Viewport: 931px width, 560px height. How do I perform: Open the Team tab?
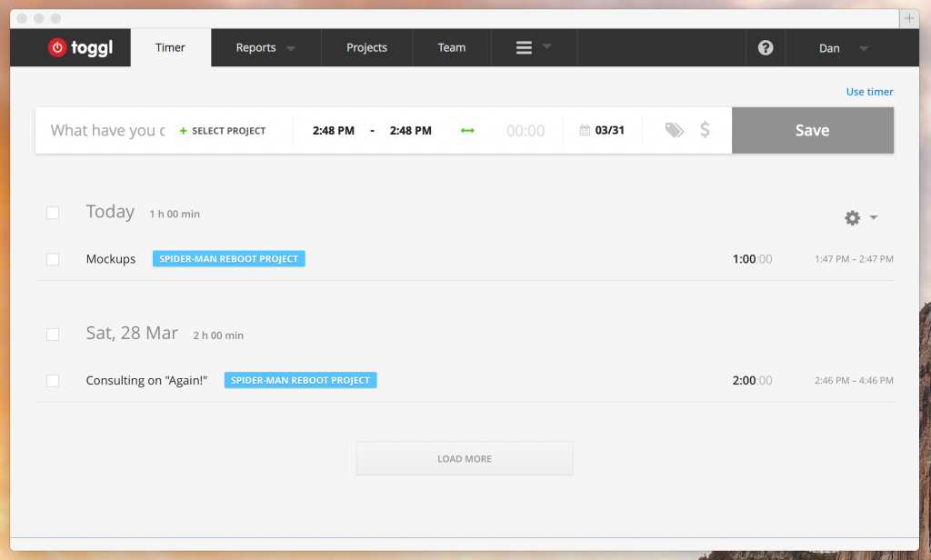tap(452, 48)
